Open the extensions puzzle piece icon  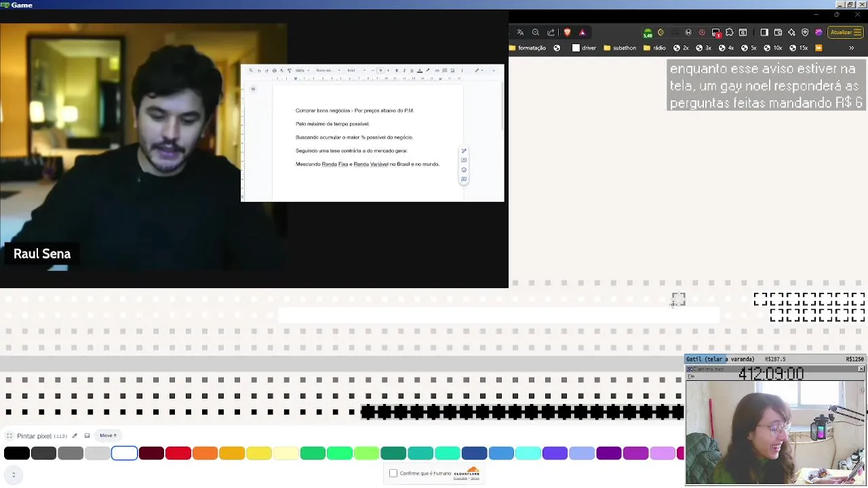(x=730, y=32)
